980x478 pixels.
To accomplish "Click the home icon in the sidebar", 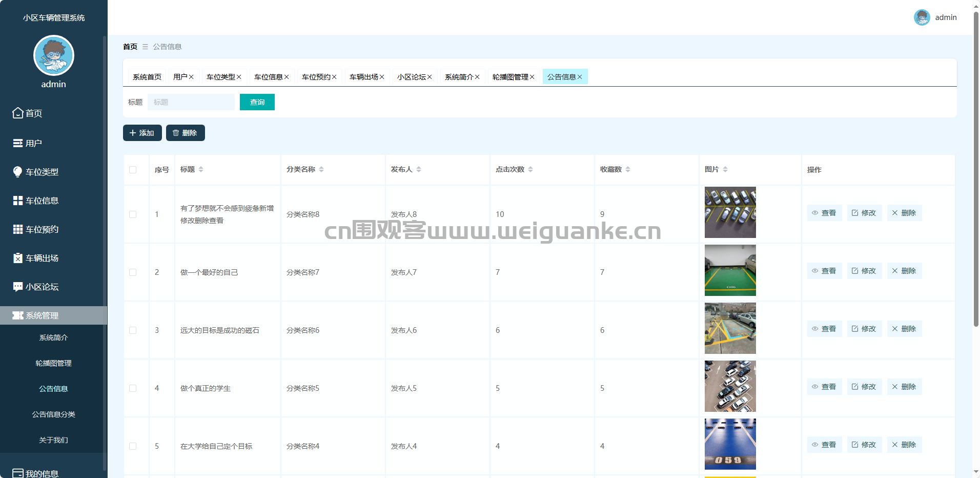I will click(18, 113).
